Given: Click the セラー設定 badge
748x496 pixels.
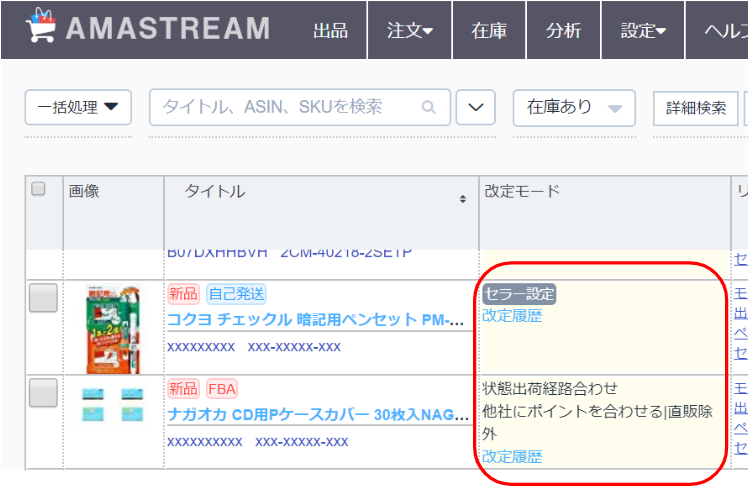Looking at the screenshot, I should [x=519, y=294].
